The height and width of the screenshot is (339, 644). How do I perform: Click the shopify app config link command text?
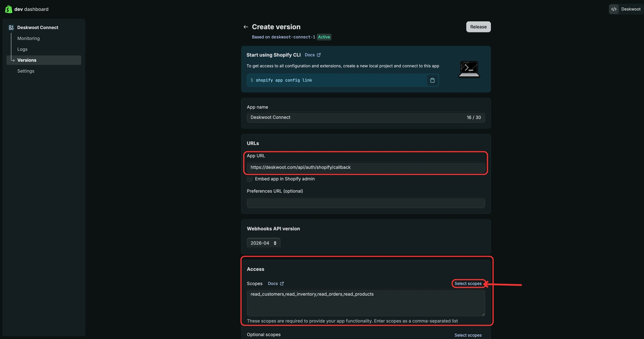pyautogui.click(x=284, y=80)
